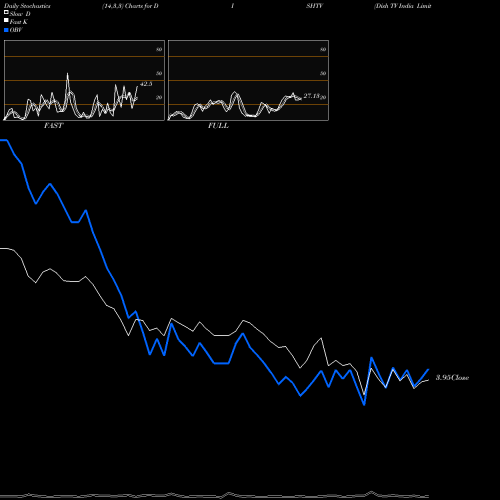This screenshot has height=500, width=500.
Task: Click the Slow D legend swatch
Action: click(x=6, y=12)
